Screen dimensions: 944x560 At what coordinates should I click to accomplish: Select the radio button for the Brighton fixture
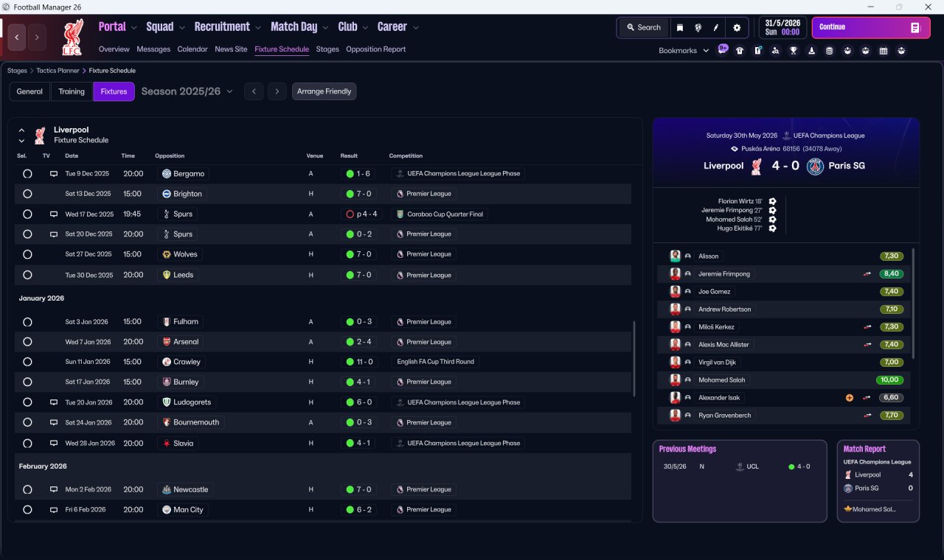pos(27,194)
